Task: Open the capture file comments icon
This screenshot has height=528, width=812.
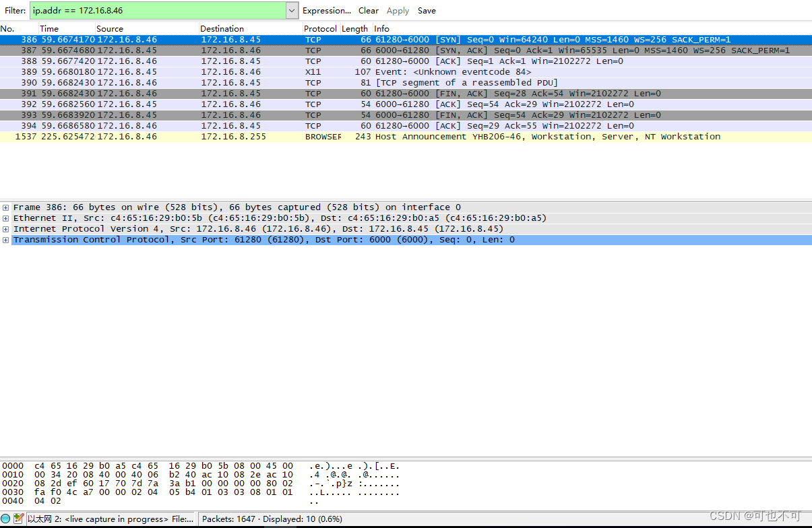Action: click(x=19, y=519)
